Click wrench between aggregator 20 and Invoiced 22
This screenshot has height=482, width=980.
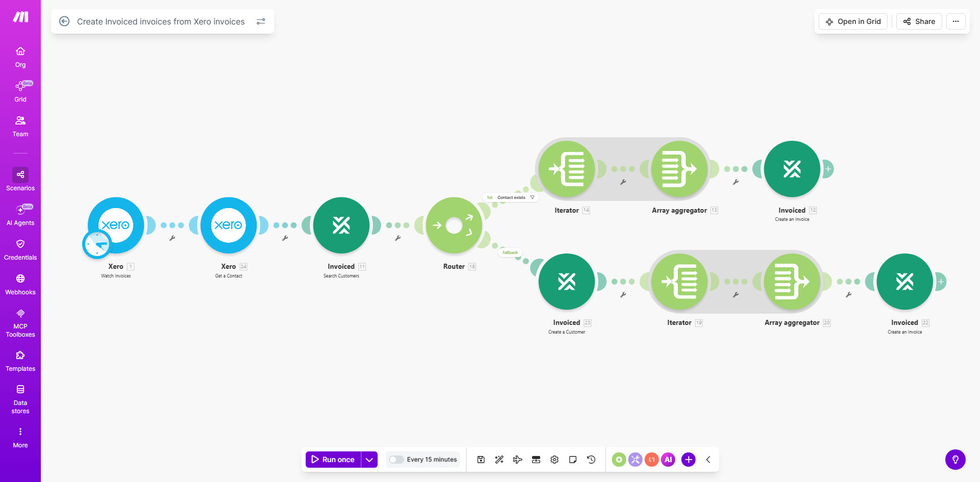pos(849,295)
